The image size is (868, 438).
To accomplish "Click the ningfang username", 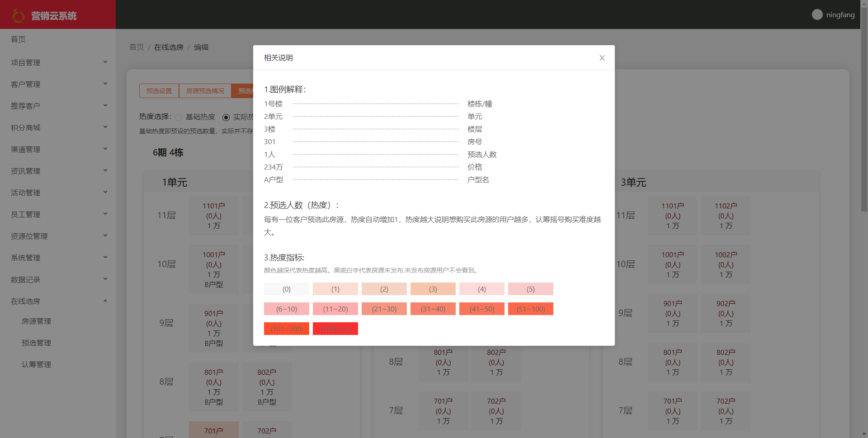I will click(x=840, y=15).
